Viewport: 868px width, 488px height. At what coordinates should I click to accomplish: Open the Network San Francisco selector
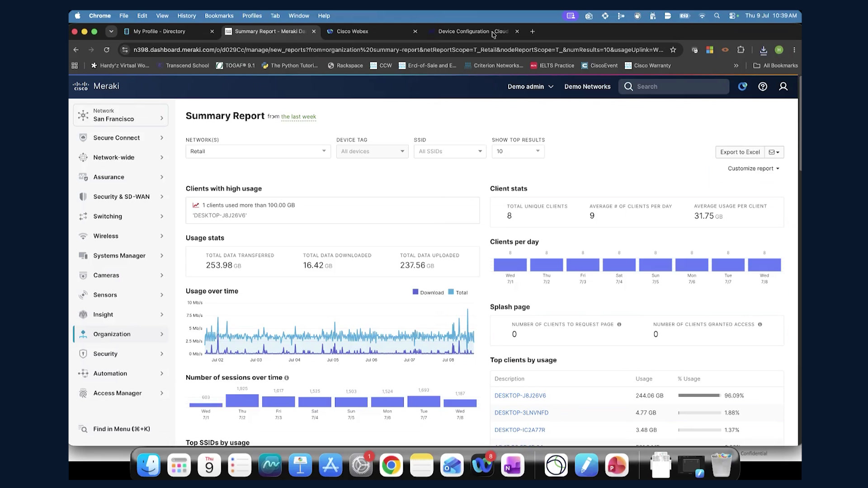(121, 115)
